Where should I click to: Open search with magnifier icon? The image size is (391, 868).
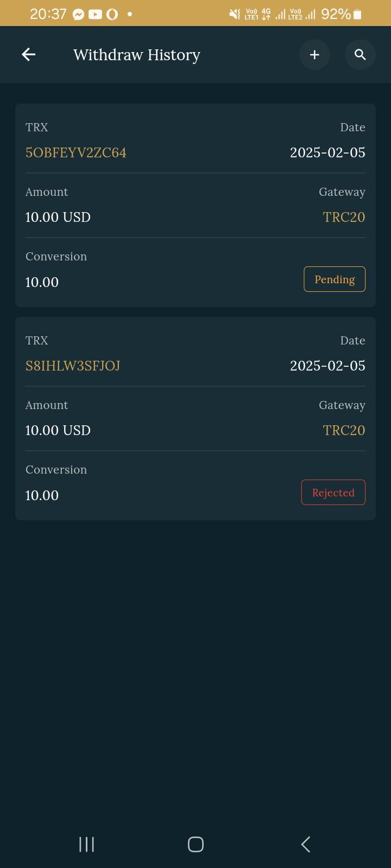point(360,55)
